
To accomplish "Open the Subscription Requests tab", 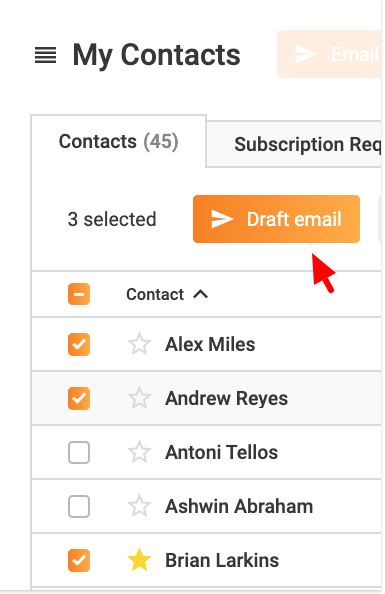I will point(307,144).
